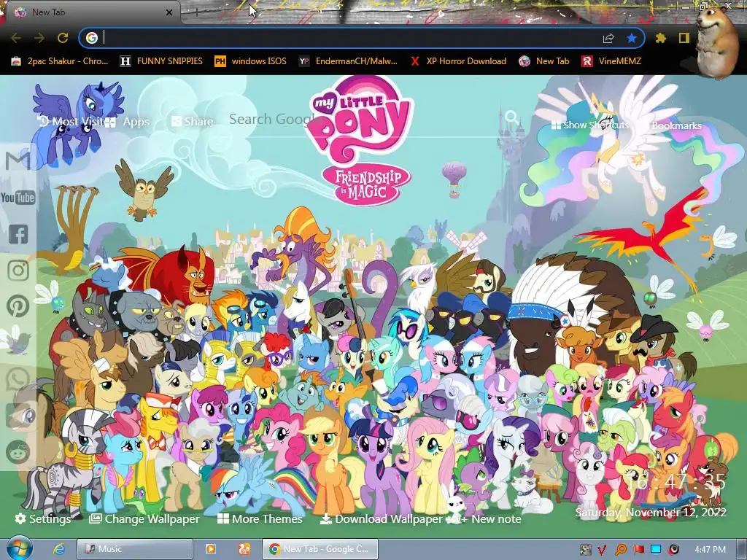Click the magnifier search icon
Image resolution: width=747 pixels, height=560 pixels.
511,117
